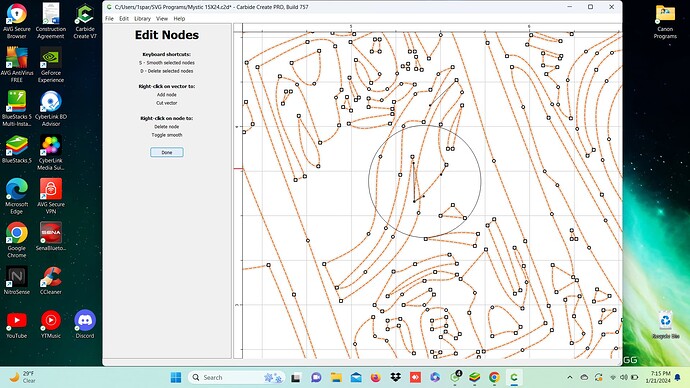This screenshot has width=690, height=388.
Task: Launch Carbide Create V7 desktop icon
Action: [x=84, y=21]
